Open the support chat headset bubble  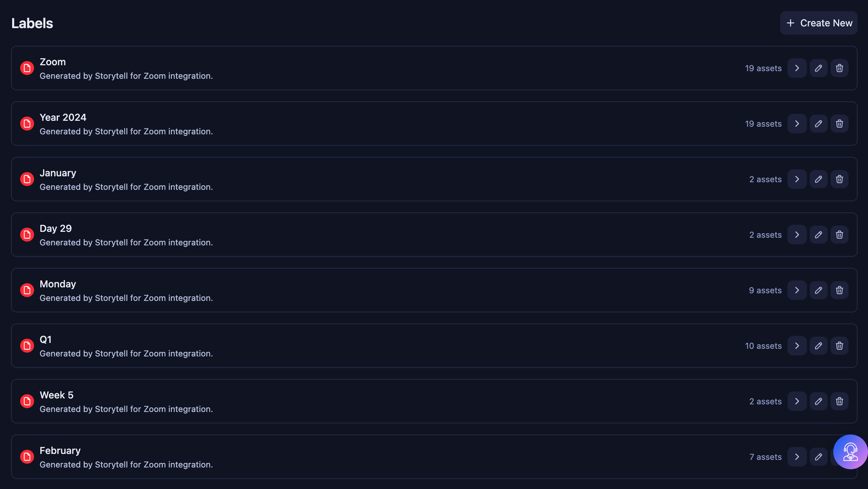pos(850,452)
